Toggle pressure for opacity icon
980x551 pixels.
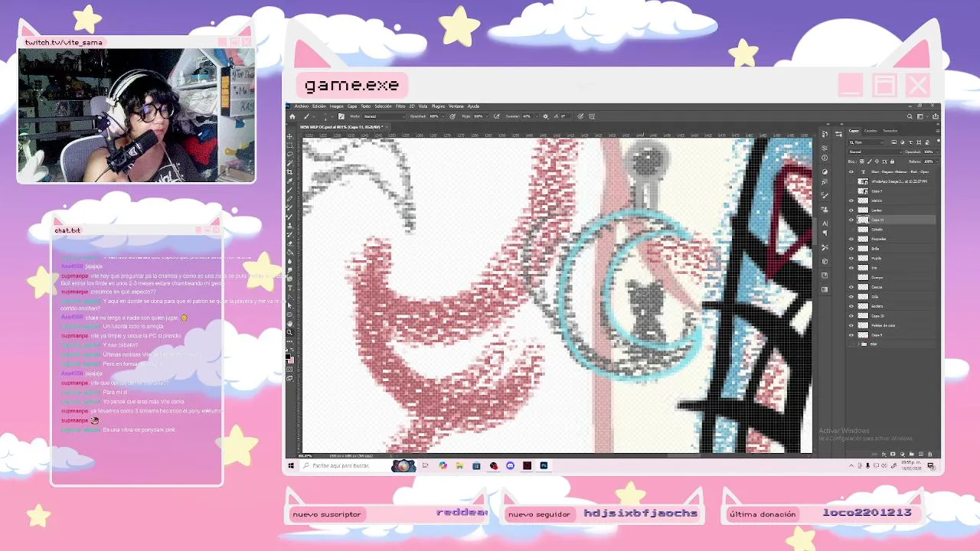tap(452, 116)
